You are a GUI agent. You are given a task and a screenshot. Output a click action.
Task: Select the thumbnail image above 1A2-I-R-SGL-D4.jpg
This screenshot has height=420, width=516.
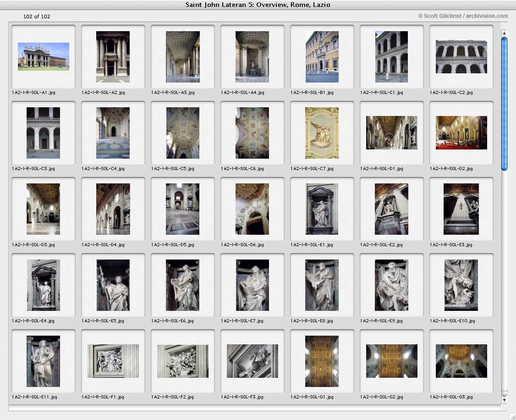(113, 209)
